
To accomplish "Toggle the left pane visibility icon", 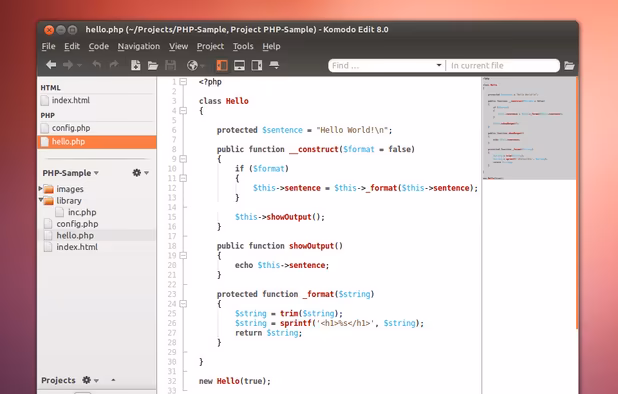I will click(222, 65).
